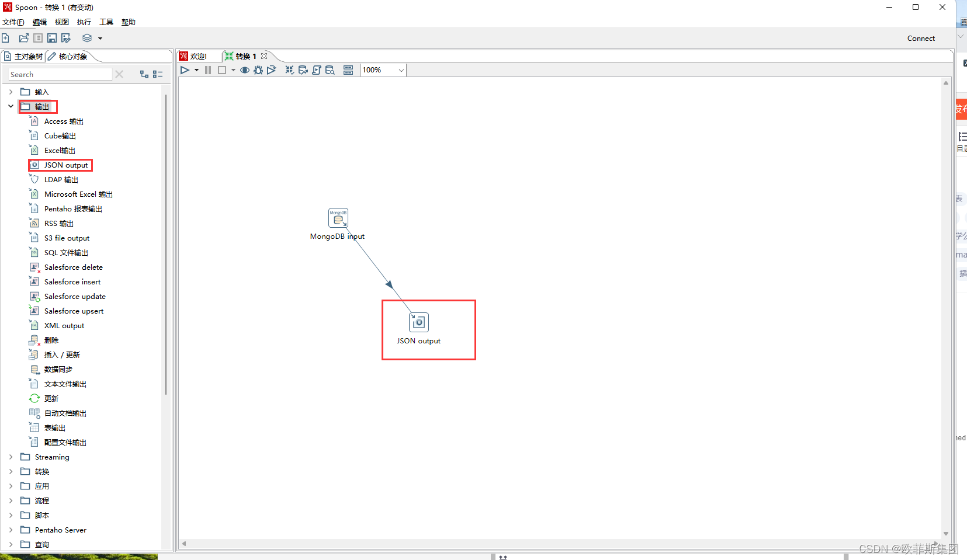Expand the Streaming folder
967x560 pixels.
pos(11,457)
